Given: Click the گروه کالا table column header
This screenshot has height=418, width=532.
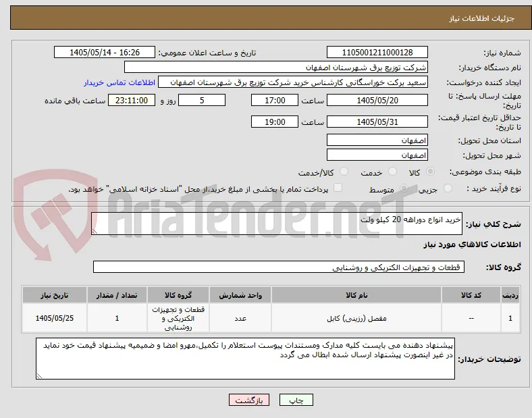Looking at the screenshot, I should pos(178,295).
